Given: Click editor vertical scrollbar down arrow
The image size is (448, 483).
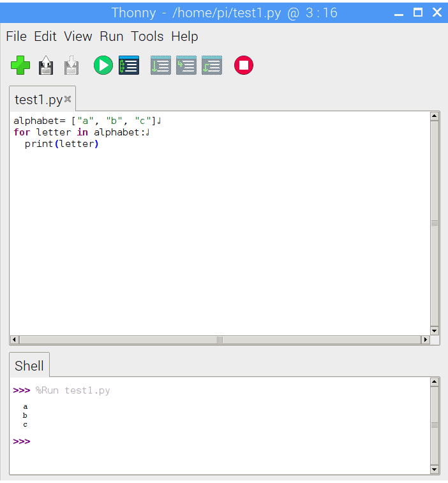Looking at the screenshot, I should (435, 331).
